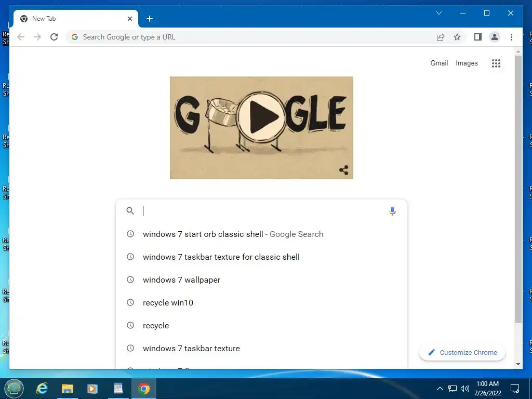This screenshot has height=399, width=532.
Task: Select the New Tab tab
Action: (x=76, y=19)
